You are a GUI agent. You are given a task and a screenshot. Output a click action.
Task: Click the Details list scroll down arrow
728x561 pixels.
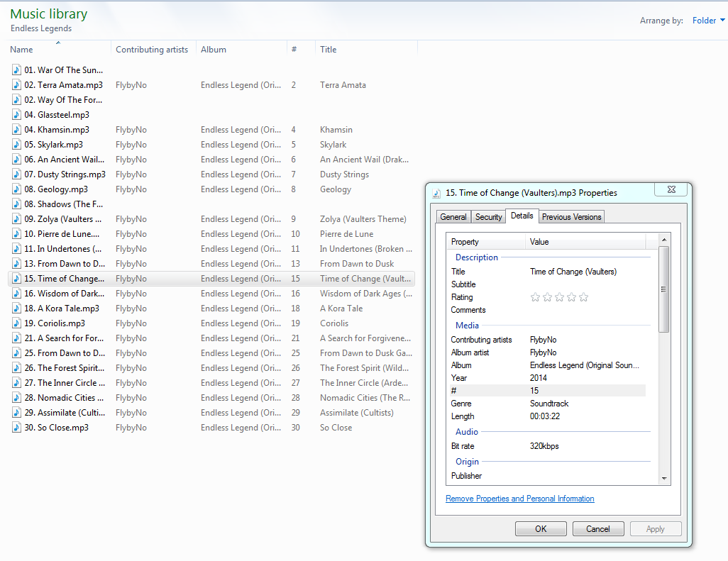(x=664, y=479)
